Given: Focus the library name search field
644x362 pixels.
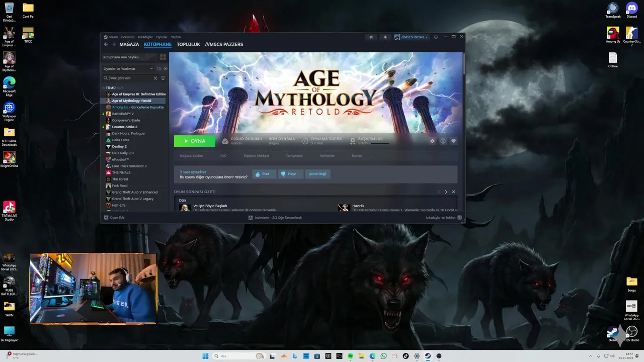Looking at the screenshot, I should 130,78.
